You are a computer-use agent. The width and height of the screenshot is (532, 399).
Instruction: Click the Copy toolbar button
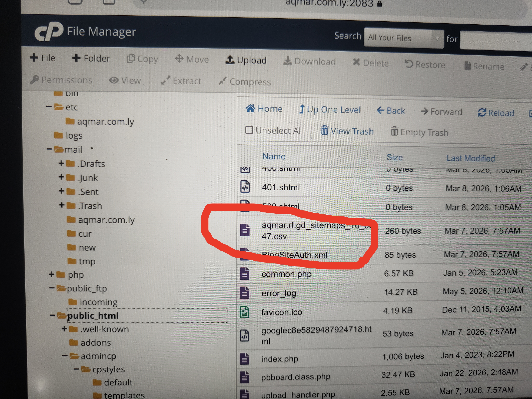click(x=142, y=59)
